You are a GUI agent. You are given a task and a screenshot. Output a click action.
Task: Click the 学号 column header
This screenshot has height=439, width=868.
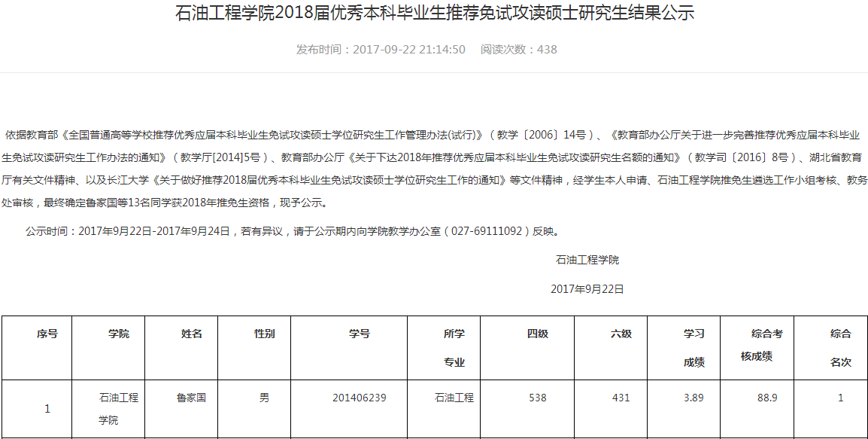pyautogui.click(x=359, y=334)
